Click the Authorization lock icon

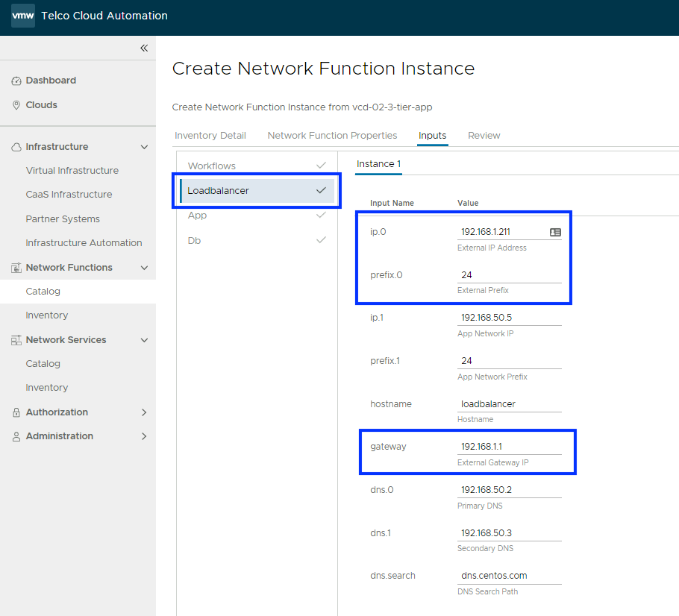(16, 412)
